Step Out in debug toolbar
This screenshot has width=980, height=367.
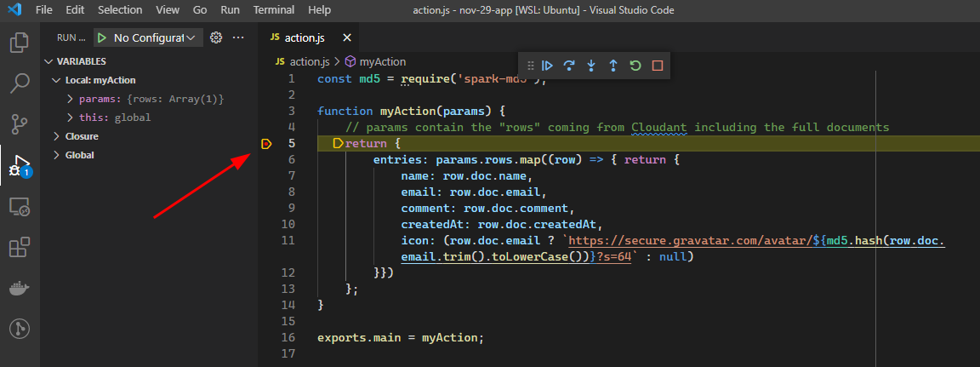click(613, 66)
